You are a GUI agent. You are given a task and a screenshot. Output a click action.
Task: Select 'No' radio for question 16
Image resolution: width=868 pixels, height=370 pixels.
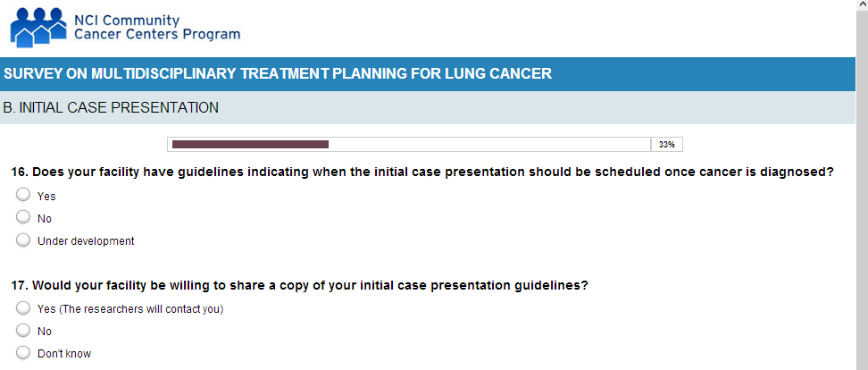[24, 217]
